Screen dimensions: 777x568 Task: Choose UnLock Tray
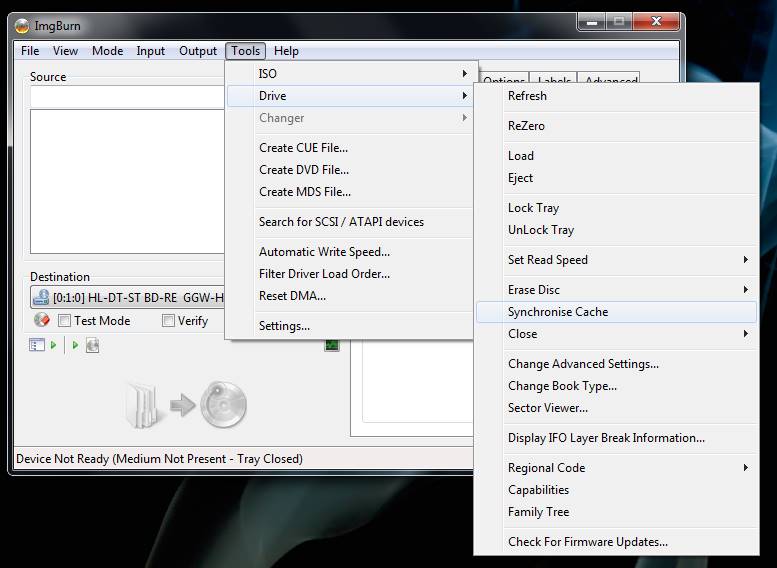pos(616,230)
